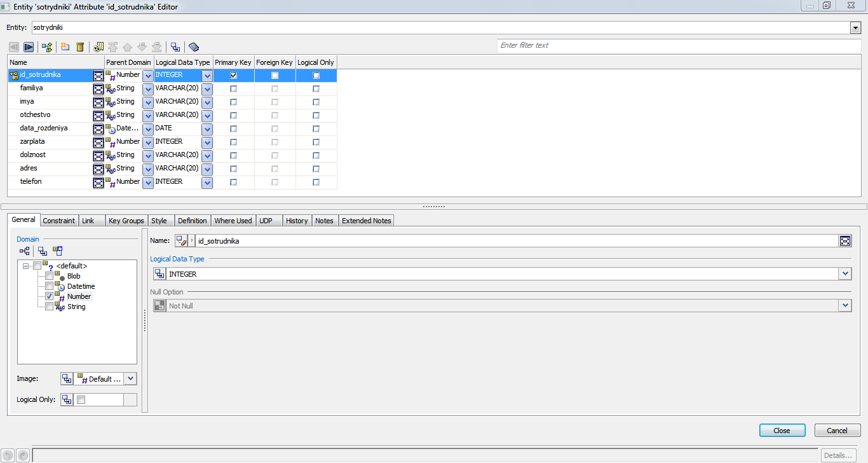
Task: Click the domain tree view icon under Domain
Action: (25, 251)
